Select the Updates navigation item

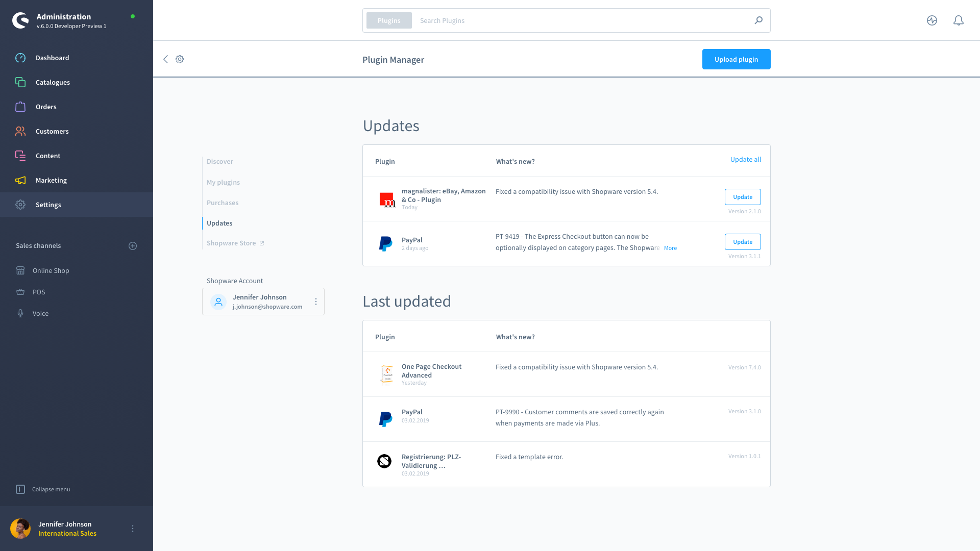[219, 222]
